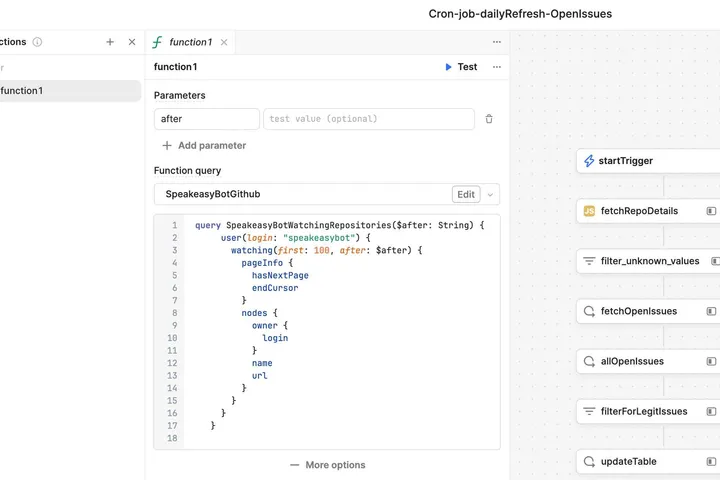Image resolution: width=720 pixels, height=480 pixels.
Task: Select the fetchRepoDetails block
Action: click(x=648, y=211)
